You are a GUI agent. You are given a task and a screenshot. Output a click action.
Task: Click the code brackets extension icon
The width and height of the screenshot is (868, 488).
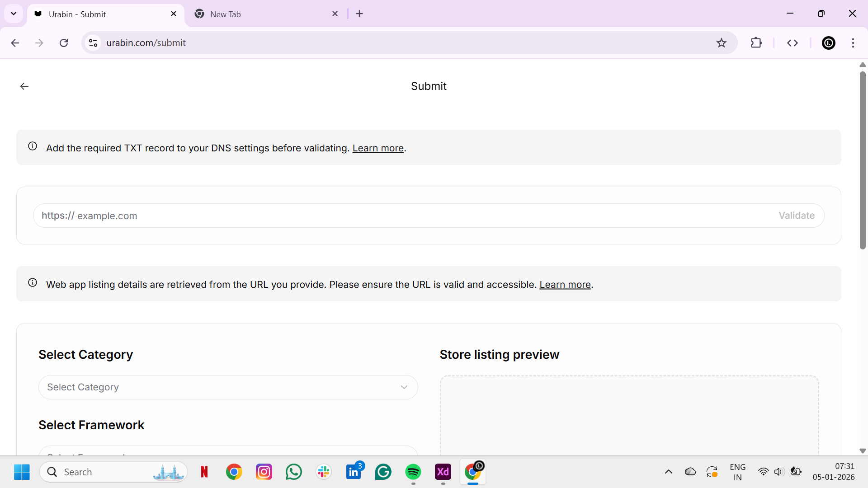793,43
